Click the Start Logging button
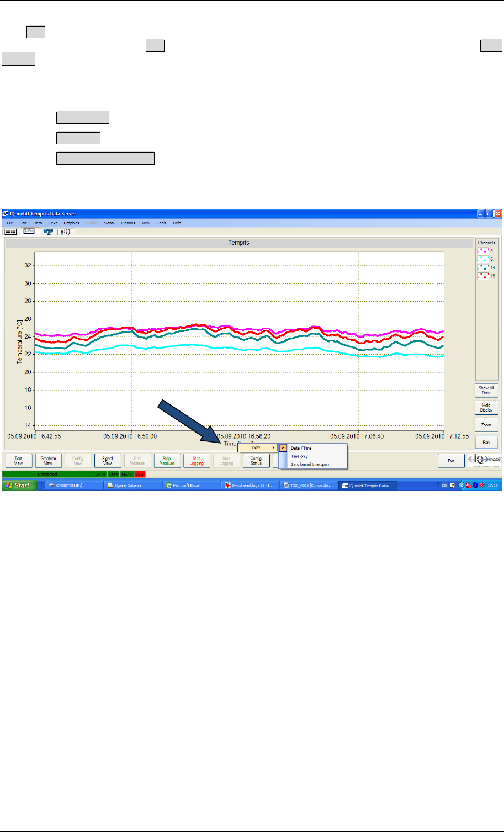The image size is (504, 832). coord(197,461)
